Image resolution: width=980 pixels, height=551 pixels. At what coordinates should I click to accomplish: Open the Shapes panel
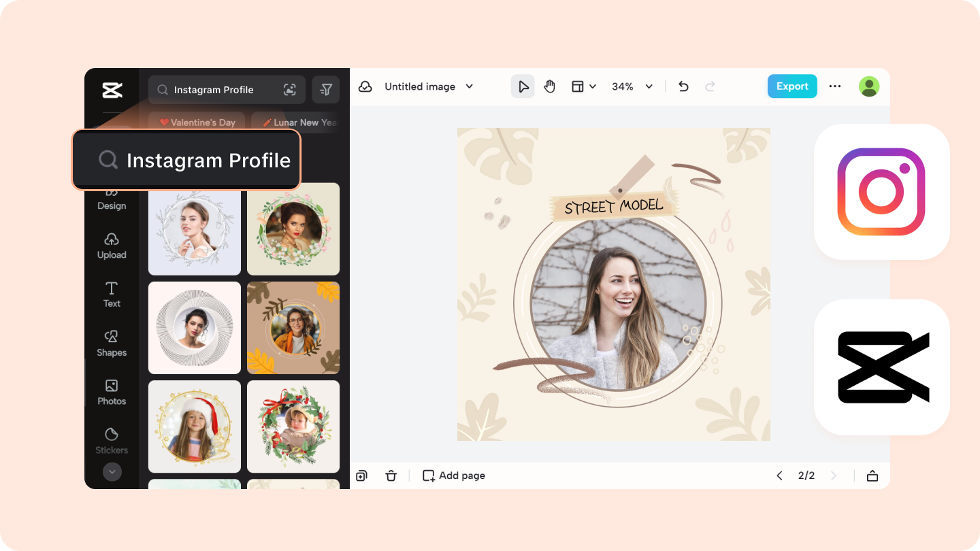click(x=111, y=344)
